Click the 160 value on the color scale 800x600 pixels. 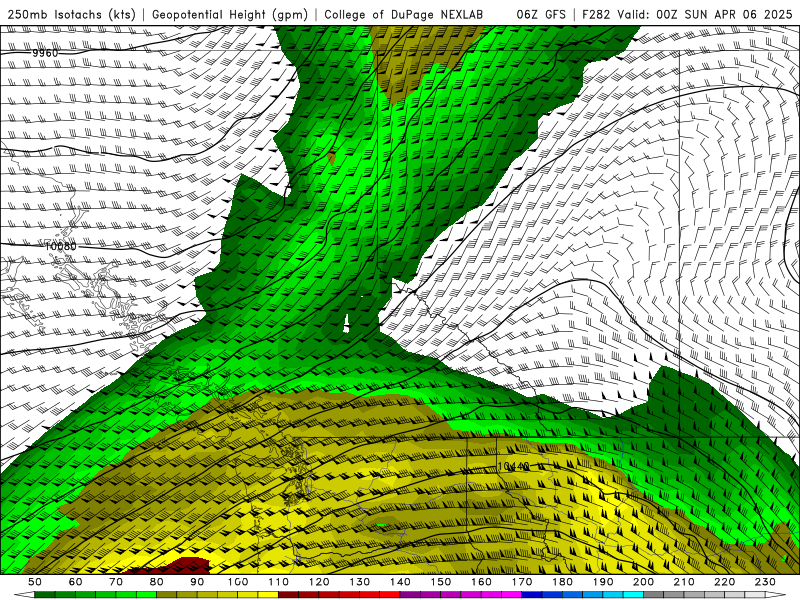click(481, 582)
